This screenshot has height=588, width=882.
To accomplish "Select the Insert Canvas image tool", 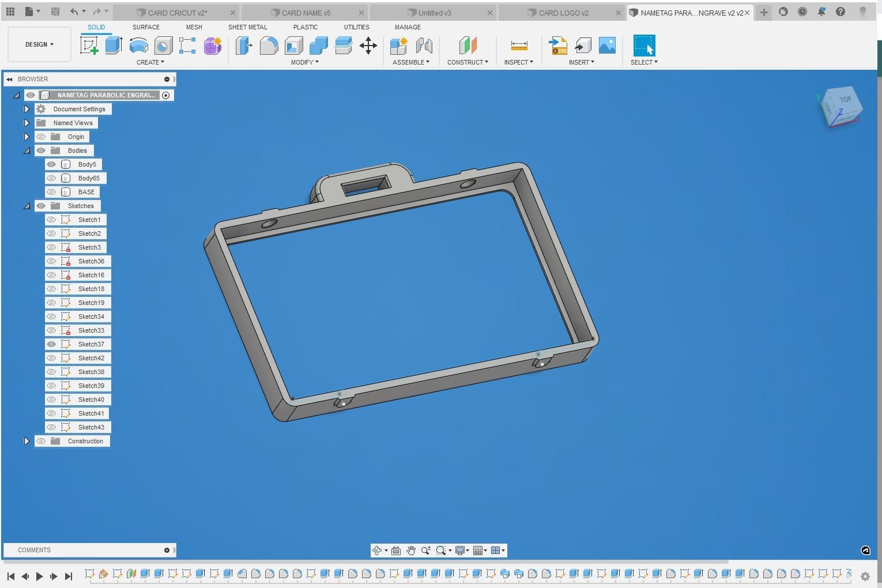I will [x=607, y=46].
